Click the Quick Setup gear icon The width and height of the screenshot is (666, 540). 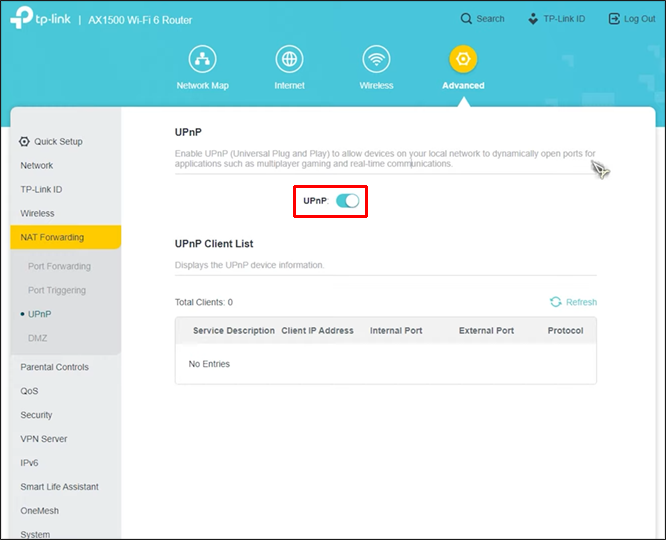[24, 141]
